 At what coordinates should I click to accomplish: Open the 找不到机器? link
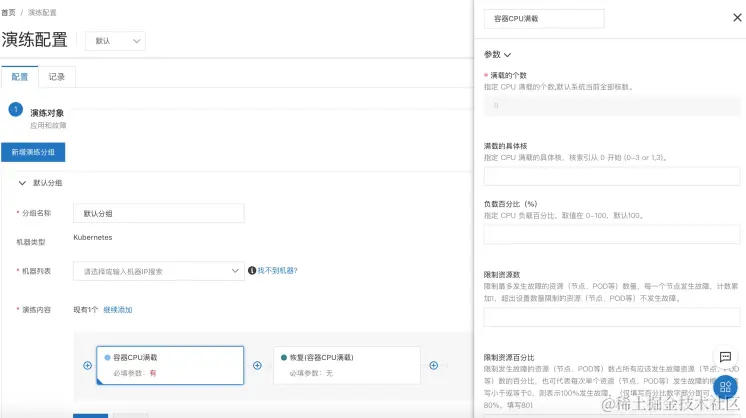click(x=277, y=271)
